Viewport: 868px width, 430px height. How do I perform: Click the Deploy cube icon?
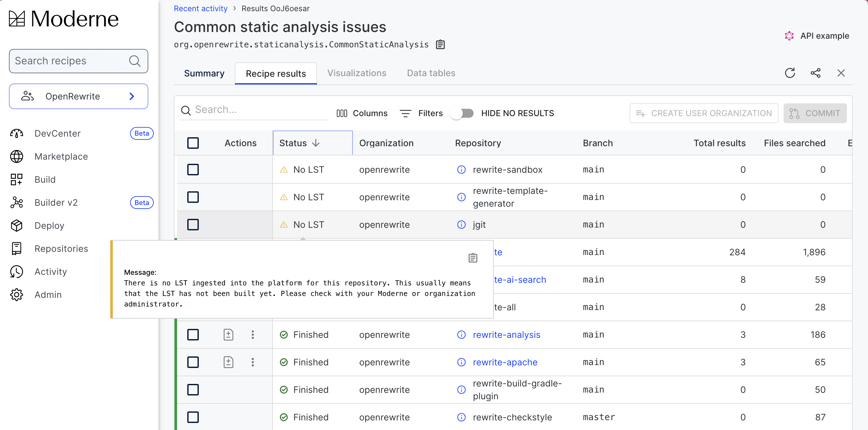(17, 225)
